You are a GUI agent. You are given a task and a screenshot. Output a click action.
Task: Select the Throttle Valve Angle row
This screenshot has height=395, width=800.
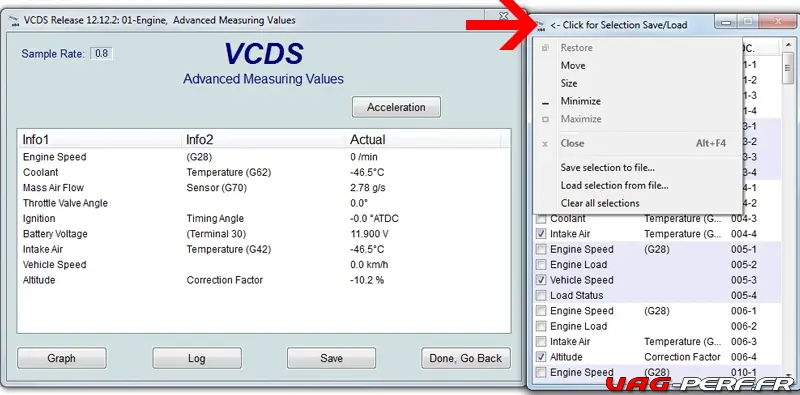[x=264, y=203]
